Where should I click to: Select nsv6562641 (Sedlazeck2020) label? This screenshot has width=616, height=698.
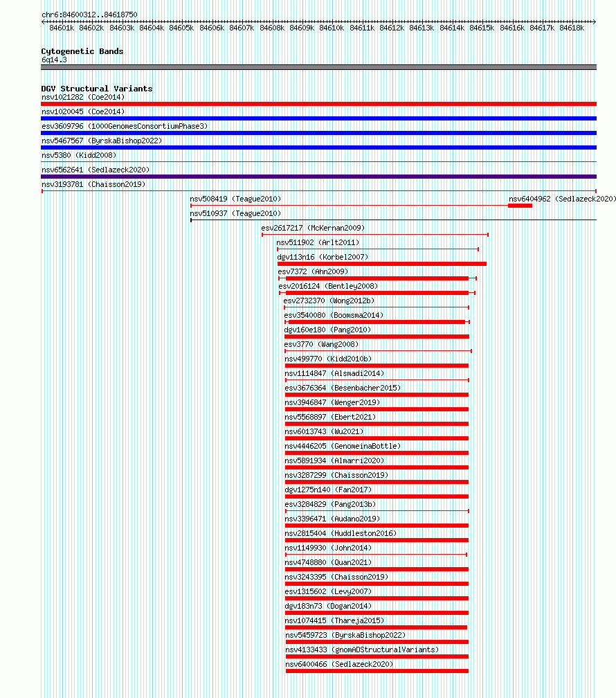[96, 170]
